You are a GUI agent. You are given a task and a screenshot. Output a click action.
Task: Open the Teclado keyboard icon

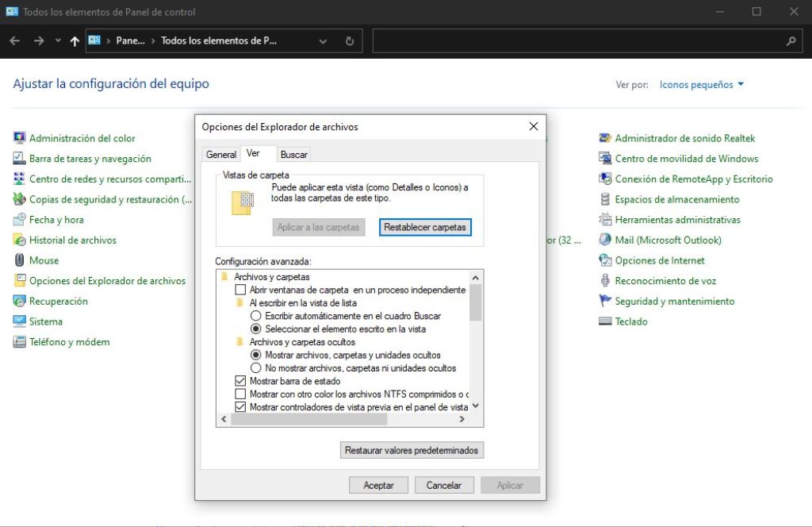[605, 321]
